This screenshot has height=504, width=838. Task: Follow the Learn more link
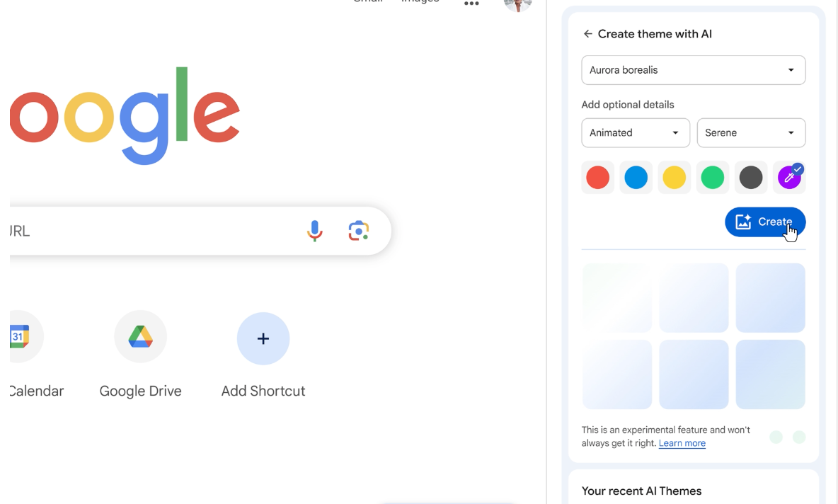coord(682,443)
